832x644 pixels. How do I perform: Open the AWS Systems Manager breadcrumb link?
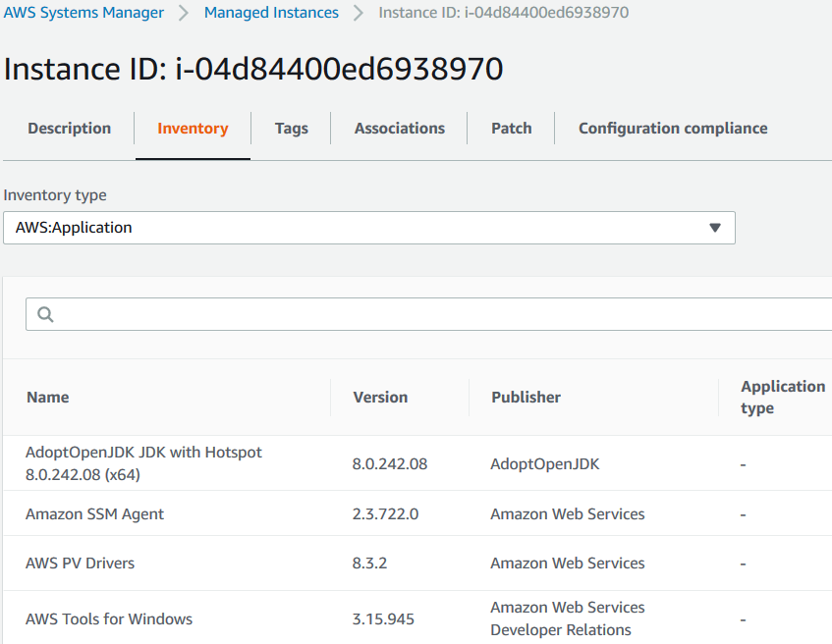click(83, 12)
